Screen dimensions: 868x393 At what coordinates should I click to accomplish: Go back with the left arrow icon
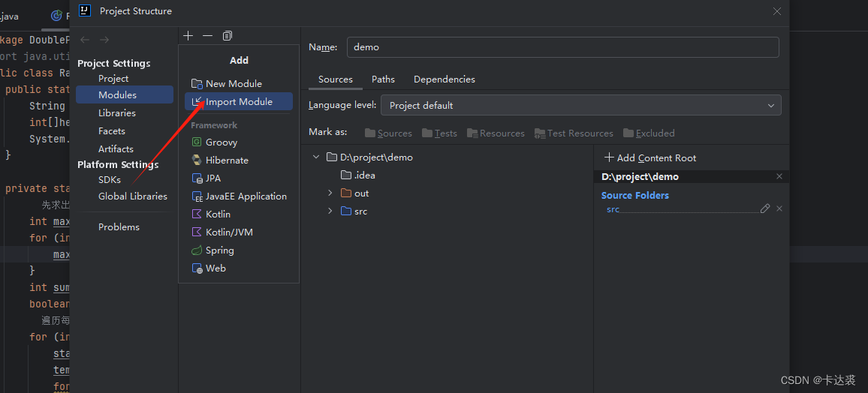pyautogui.click(x=85, y=40)
